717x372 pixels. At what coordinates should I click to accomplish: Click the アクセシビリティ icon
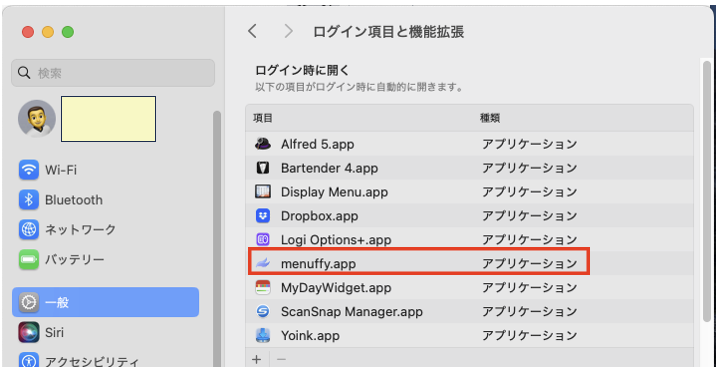[x=29, y=361]
